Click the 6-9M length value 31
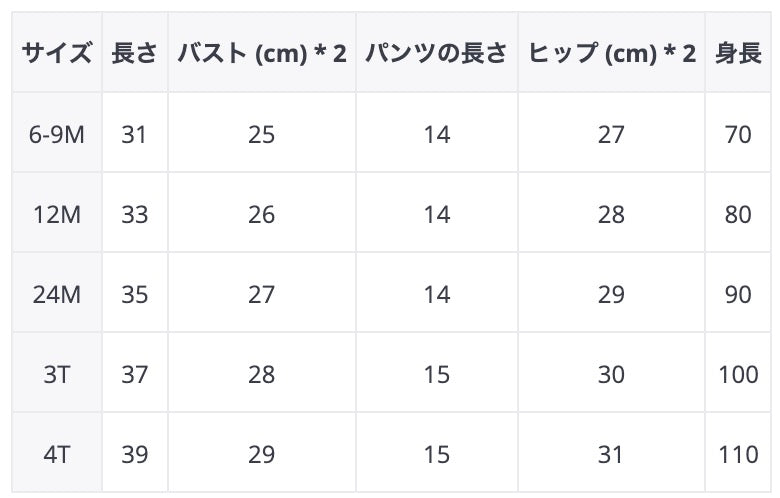Screen dimensions: 780x498 pyautogui.click(x=134, y=134)
